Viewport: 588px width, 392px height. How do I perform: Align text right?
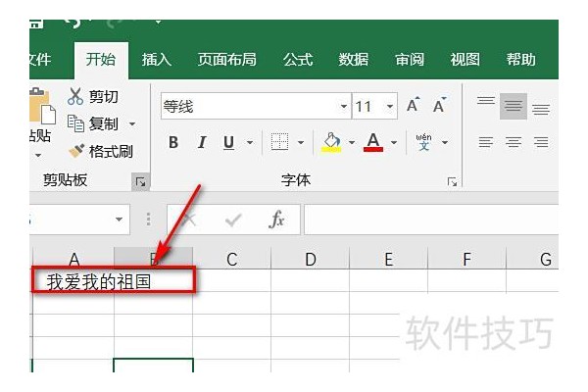click(x=541, y=142)
